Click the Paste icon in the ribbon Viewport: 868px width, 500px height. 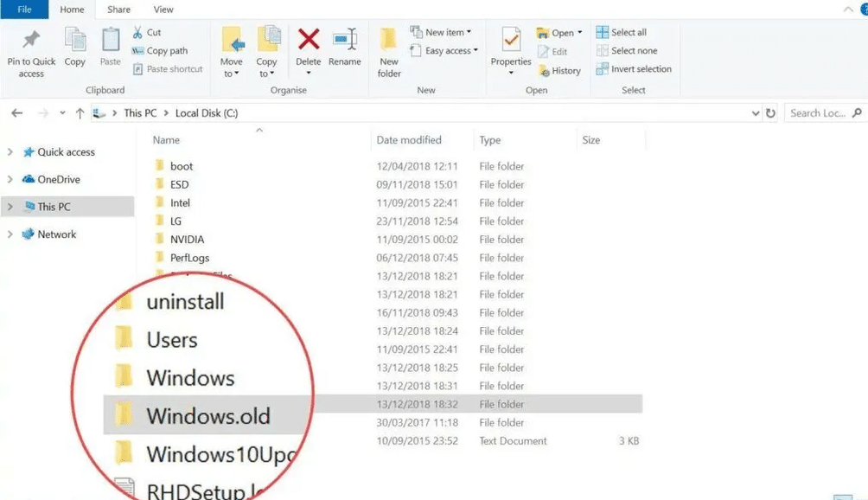point(111,41)
